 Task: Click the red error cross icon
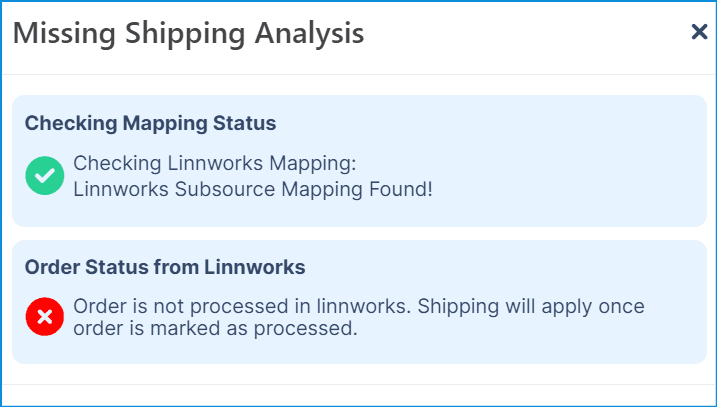pyautogui.click(x=45, y=316)
